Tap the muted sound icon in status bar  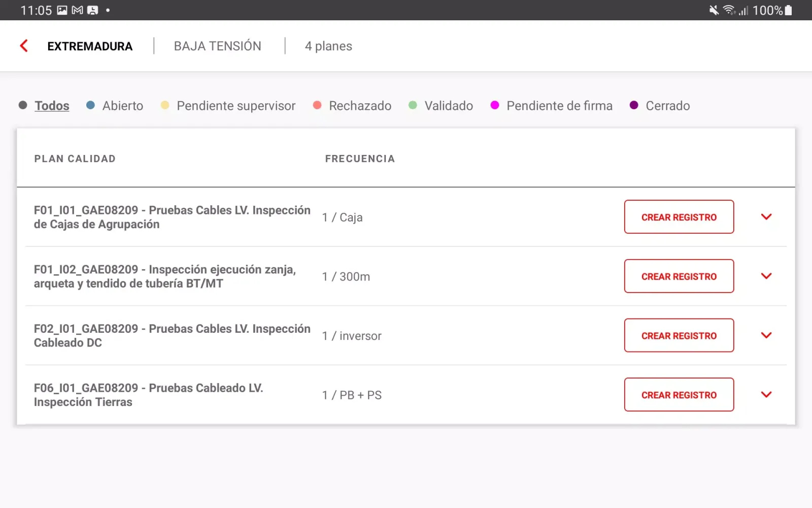(x=714, y=10)
